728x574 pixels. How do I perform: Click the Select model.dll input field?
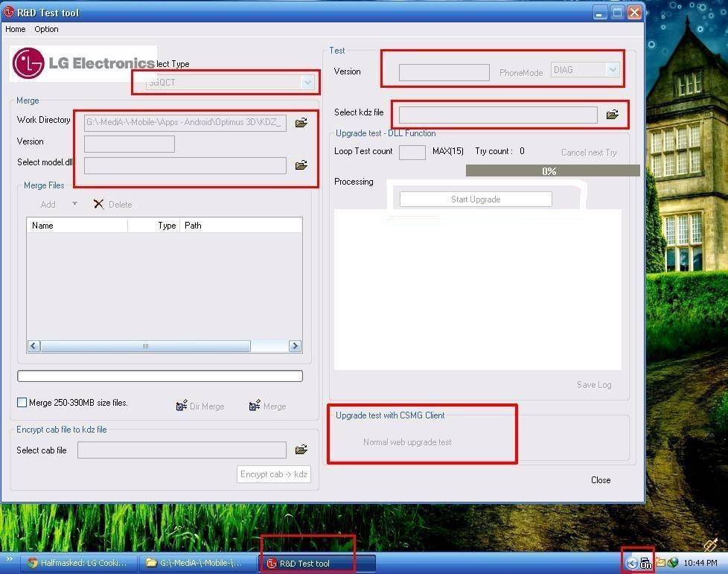(x=185, y=165)
